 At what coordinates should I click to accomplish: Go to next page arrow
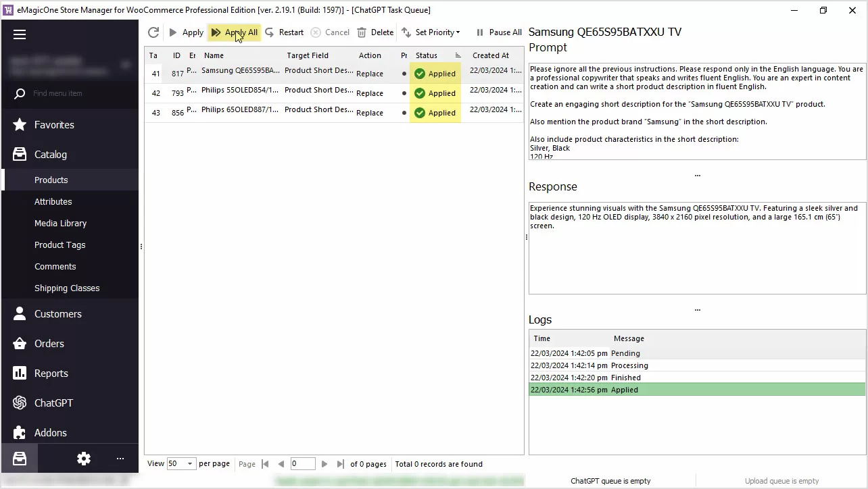tap(324, 464)
